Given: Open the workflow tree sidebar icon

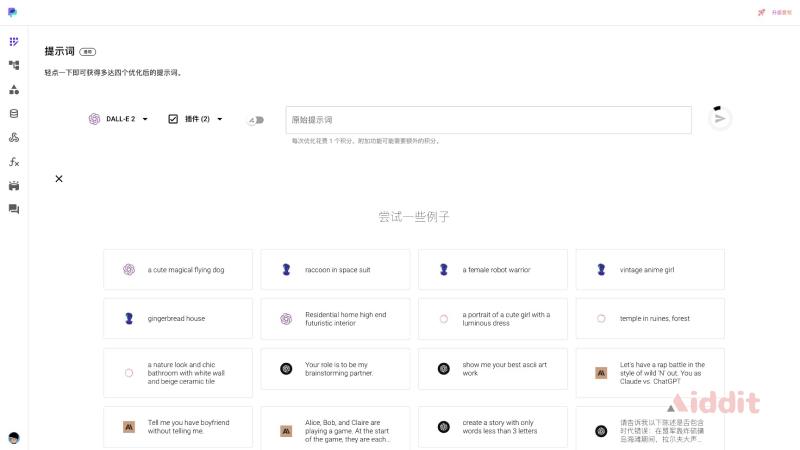Looking at the screenshot, I should pos(14,65).
